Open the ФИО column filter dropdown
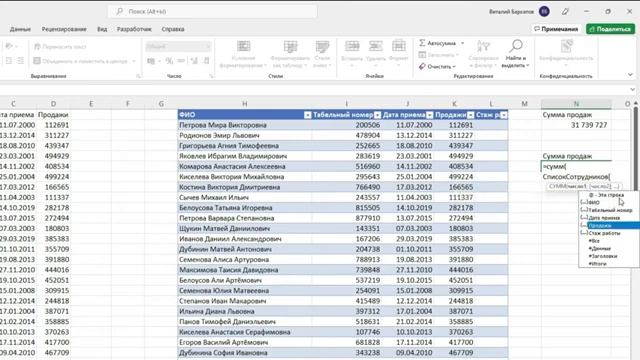The height and width of the screenshot is (360, 640). tap(307, 115)
